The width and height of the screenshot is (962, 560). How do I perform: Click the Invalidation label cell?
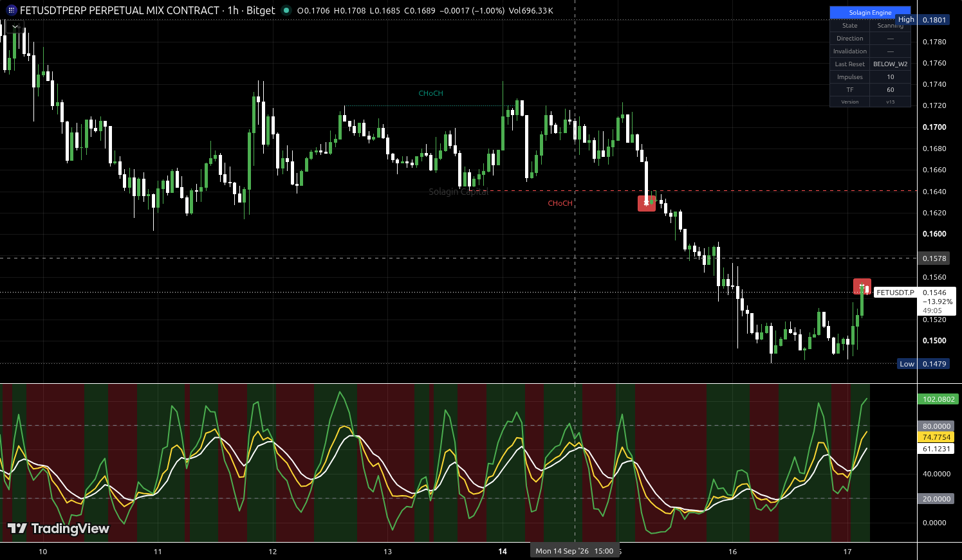(x=849, y=51)
